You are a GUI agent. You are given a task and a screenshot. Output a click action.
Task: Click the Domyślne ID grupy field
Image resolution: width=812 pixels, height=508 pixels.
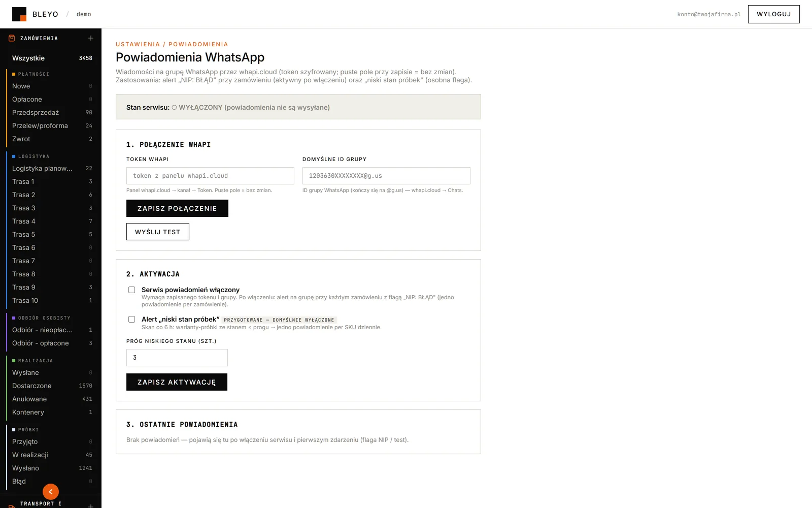[x=386, y=176]
